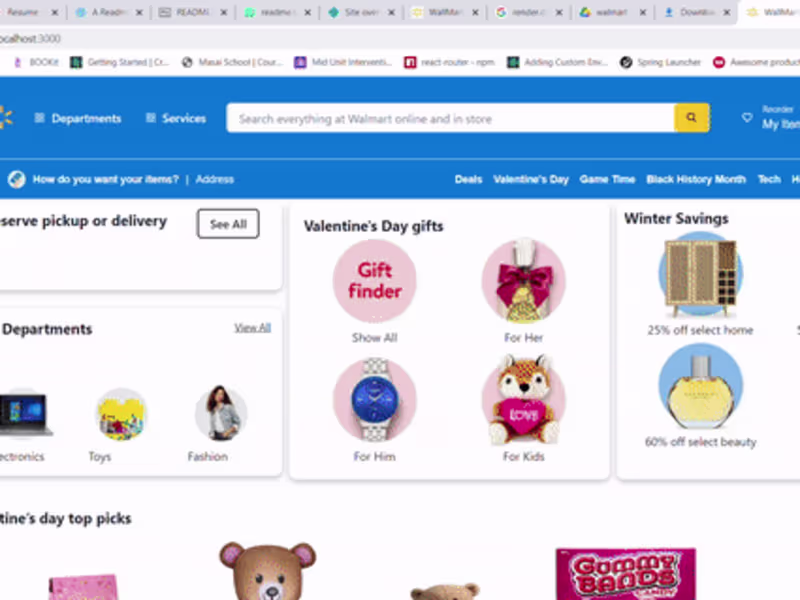The image size is (800, 600).
Task: Click the Show All link under Gift finder
Action: [374, 338]
